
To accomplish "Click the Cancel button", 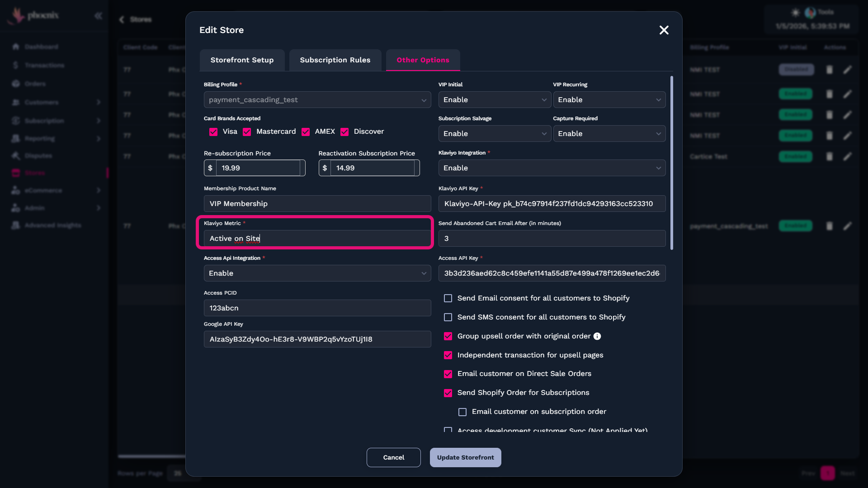I will [x=393, y=457].
